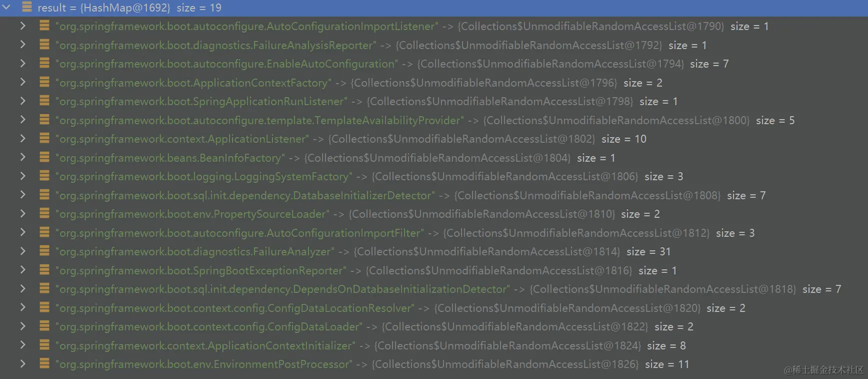The image size is (868, 379).
Task: Select the DatabaseInitializerDetector map entry
Action: pyautogui.click(x=434, y=195)
